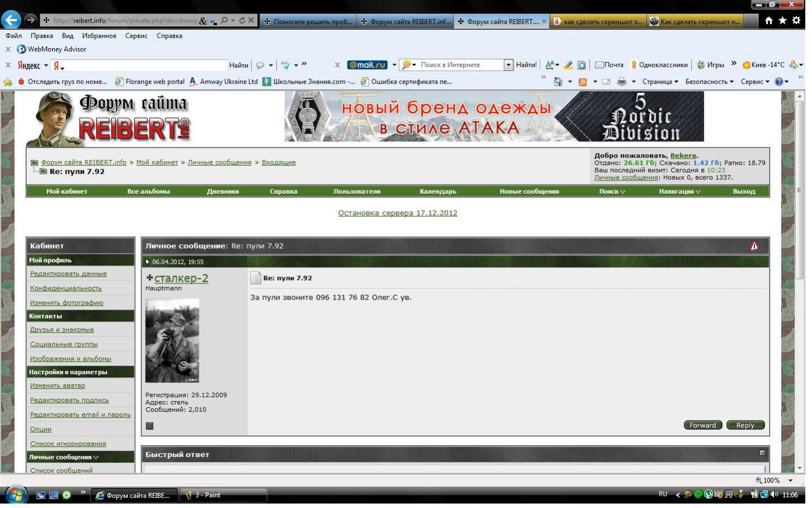Open Игры in the Mail.ru toolbar

[x=710, y=65]
